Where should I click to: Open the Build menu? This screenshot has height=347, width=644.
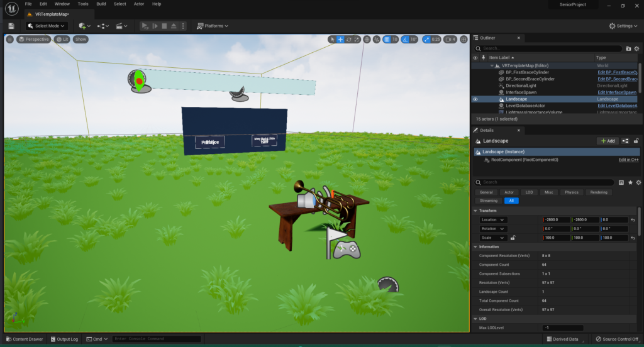(x=101, y=4)
